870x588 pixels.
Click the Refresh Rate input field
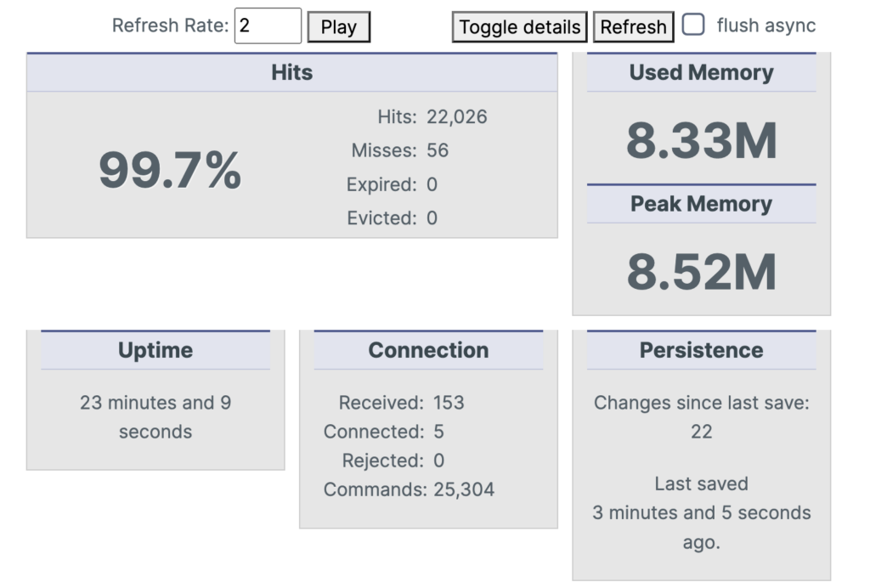click(x=268, y=25)
